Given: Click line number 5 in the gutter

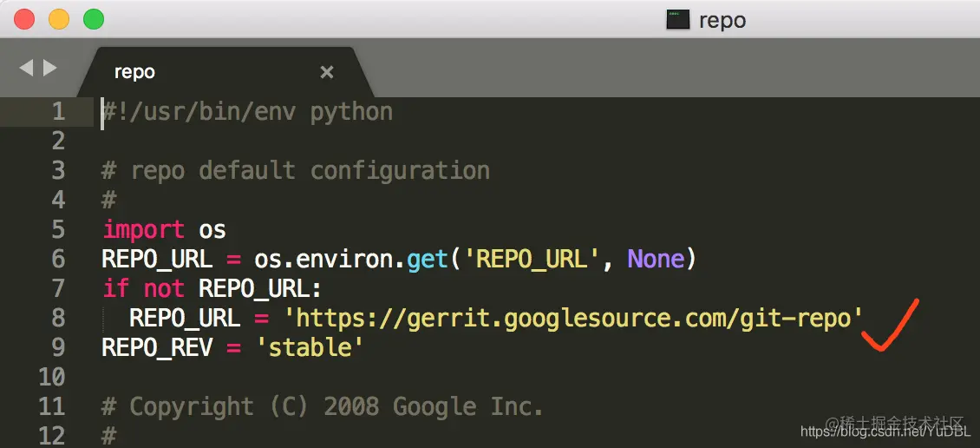Looking at the screenshot, I should pyautogui.click(x=58, y=229).
